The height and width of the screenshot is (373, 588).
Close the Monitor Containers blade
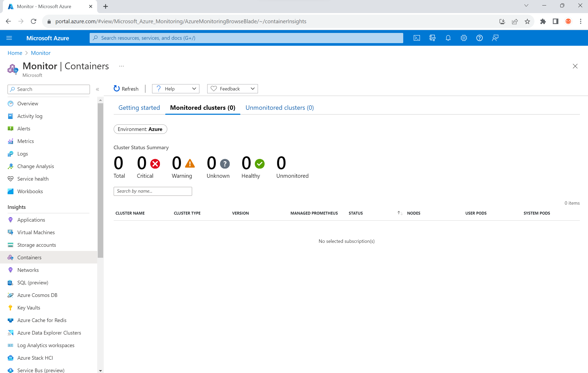575,66
